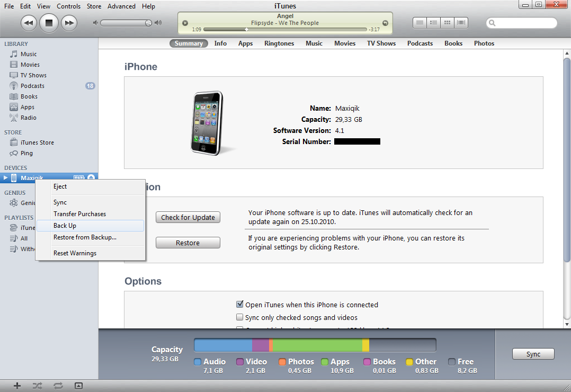Choose Reset Warnings from the context menu
This screenshot has width=571, height=392.
pyautogui.click(x=90, y=253)
